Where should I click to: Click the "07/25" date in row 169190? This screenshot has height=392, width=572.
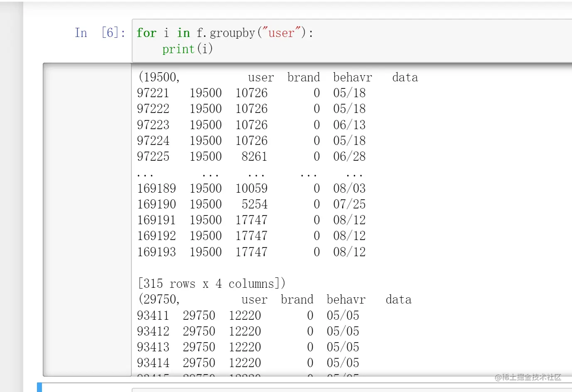[349, 204]
